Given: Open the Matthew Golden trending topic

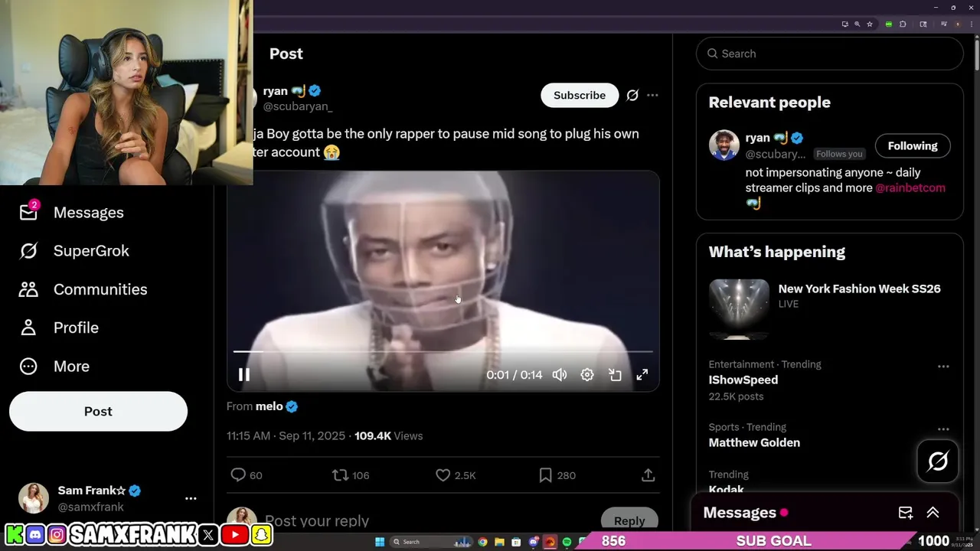Looking at the screenshot, I should 754,442.
